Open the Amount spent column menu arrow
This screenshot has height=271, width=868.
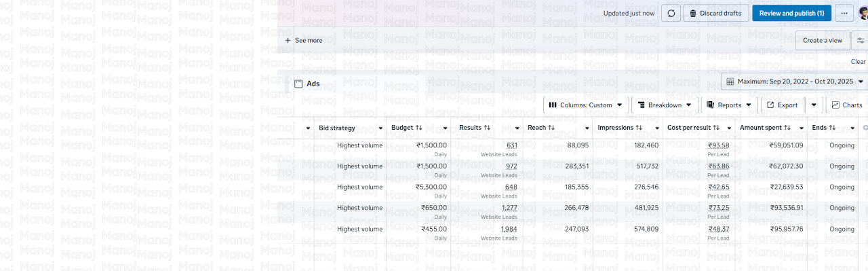[802, 128]
